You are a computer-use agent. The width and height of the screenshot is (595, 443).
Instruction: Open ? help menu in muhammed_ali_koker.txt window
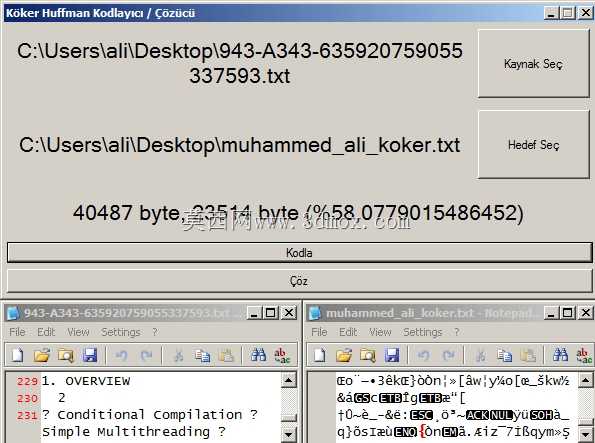[x=457, y=332]
